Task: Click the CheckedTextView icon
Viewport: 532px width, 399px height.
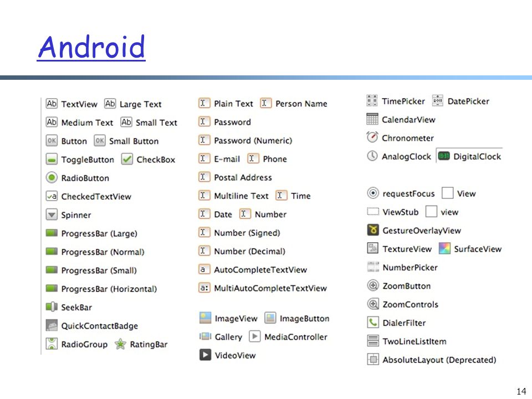Action: [x=52, y=196]
